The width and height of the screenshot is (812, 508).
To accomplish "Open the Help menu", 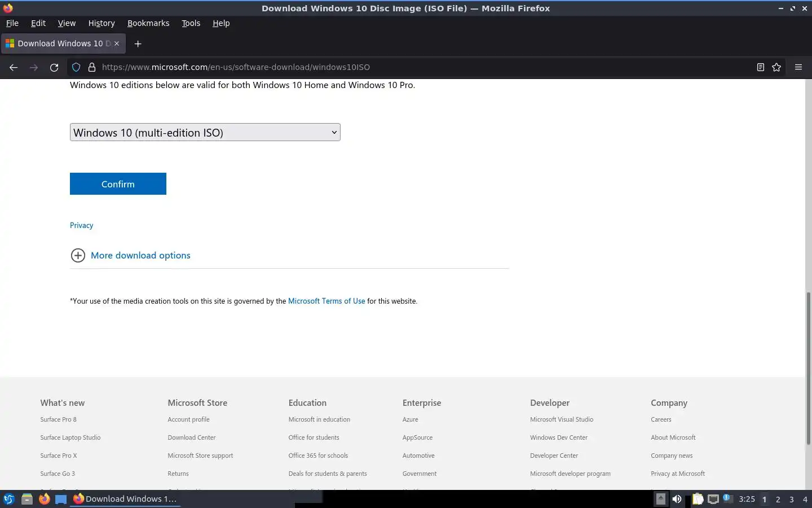I will click(221, 23).
